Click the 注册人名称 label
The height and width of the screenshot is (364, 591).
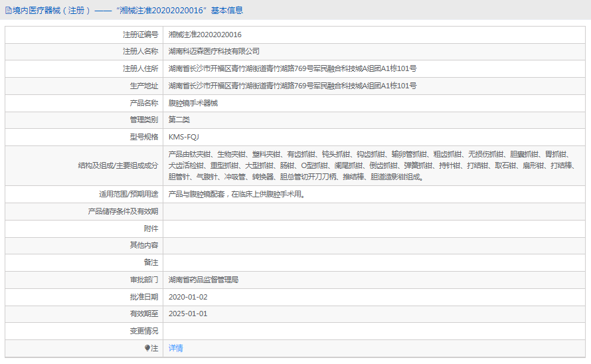tap(141, 51)
